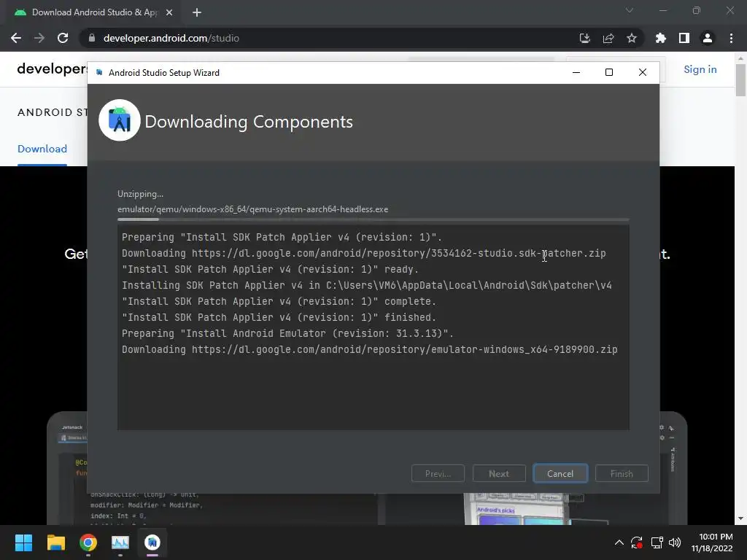
Task: Reload the developer.android.com page
Action: 63,38
